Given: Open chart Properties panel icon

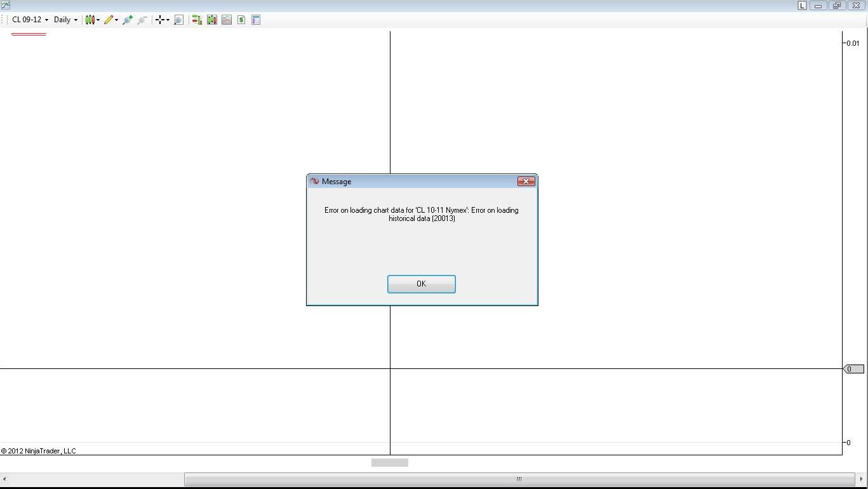Looking at the screenshot, I should tap(256, 20).
